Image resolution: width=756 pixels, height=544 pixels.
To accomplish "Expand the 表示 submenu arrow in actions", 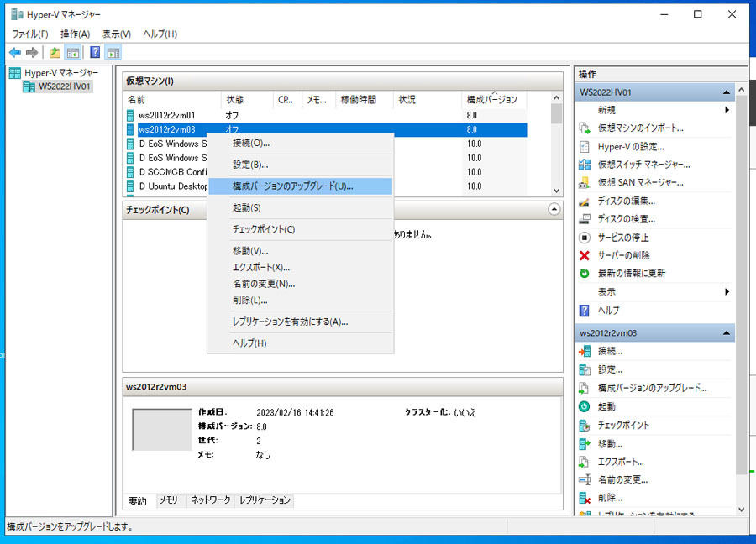I will 727,292.
